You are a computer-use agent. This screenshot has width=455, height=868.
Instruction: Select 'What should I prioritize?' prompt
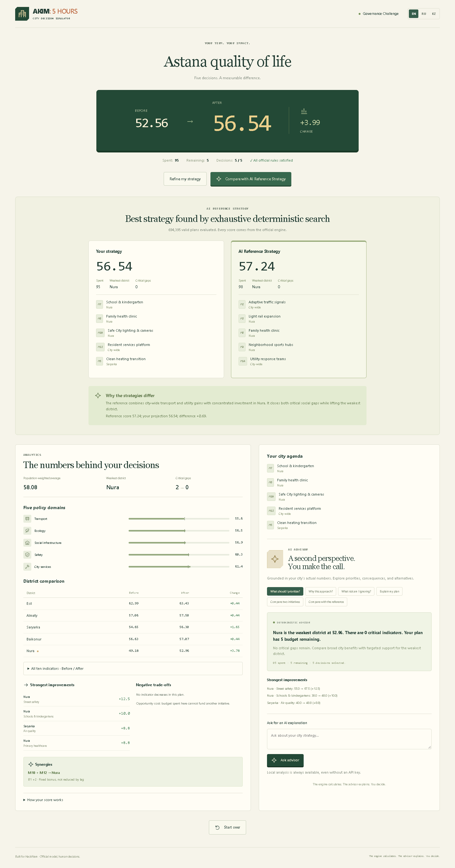(x=285, y=592)
